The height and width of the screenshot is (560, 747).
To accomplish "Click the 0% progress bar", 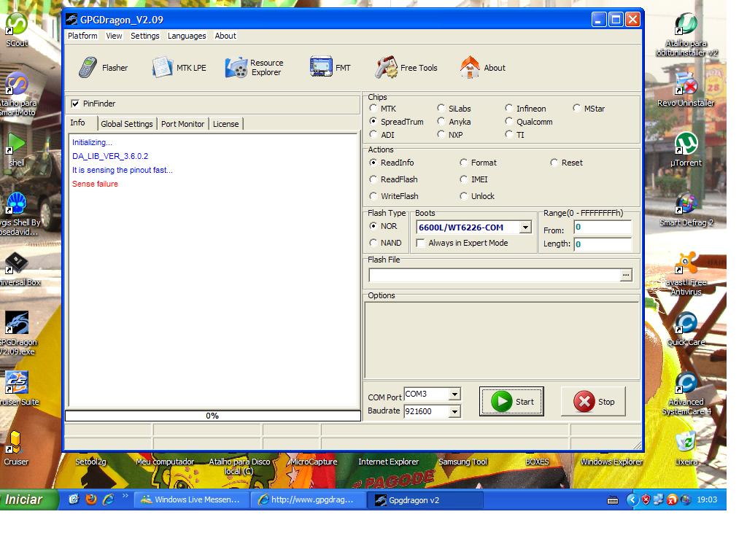I will pos(213,416).
